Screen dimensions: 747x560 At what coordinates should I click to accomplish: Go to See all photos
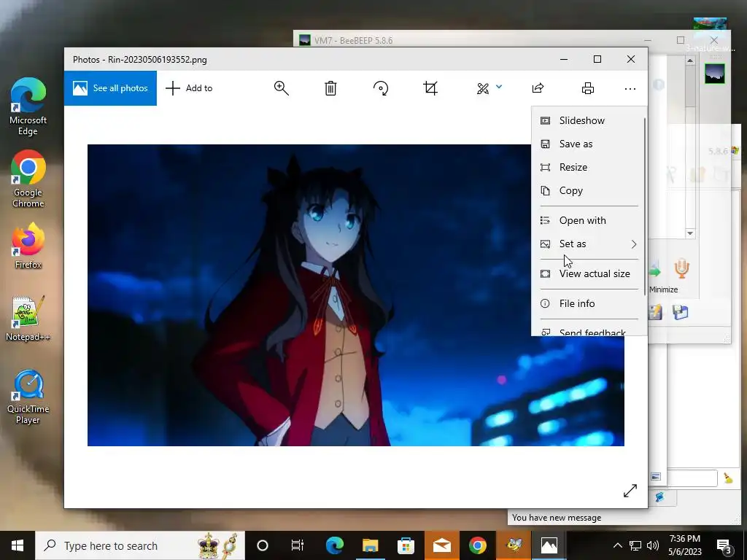click(111, 88)
